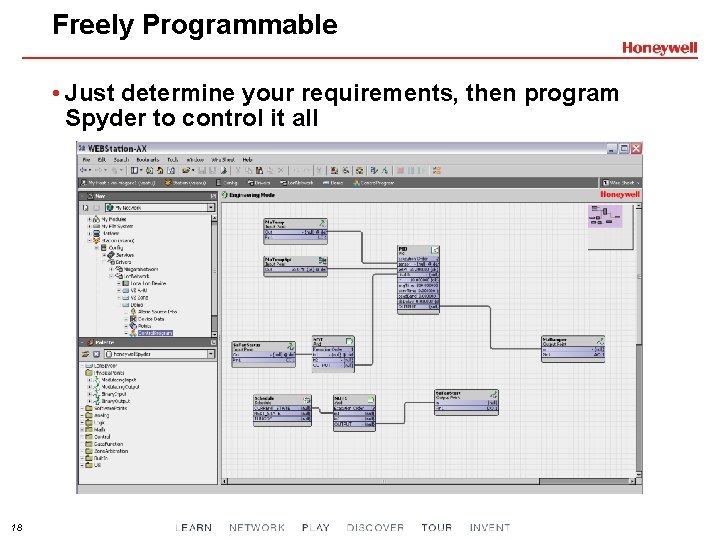
Task: Open the Wire Sheet view dropdown
Action: [621, 183]
